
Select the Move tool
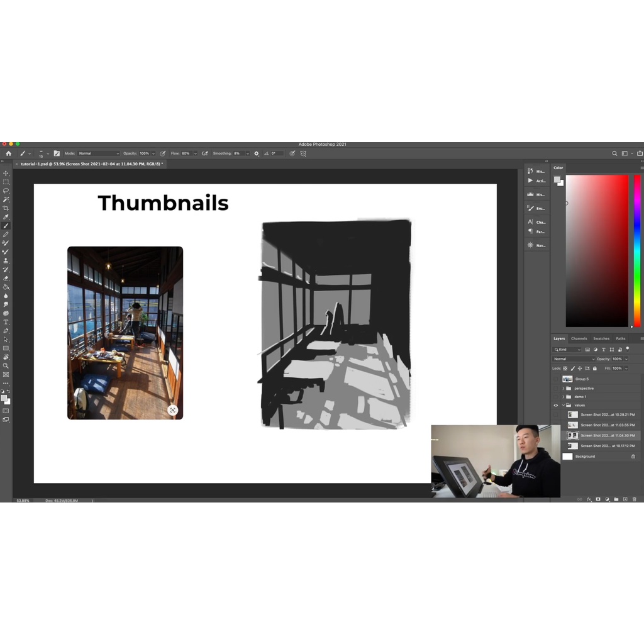coord(6,173)
